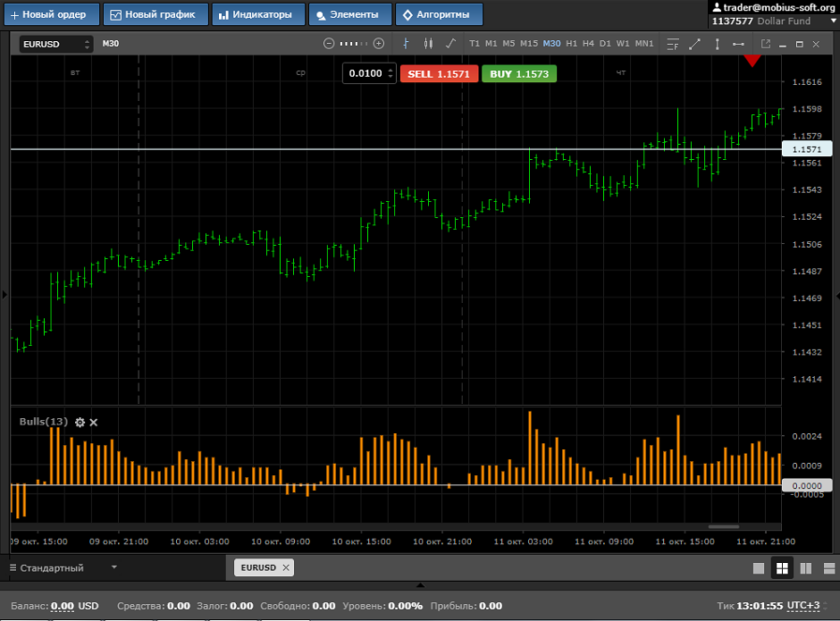840x621 pixels.
Task: Switch to four-chart grid layout
Action: pos(782,568)
